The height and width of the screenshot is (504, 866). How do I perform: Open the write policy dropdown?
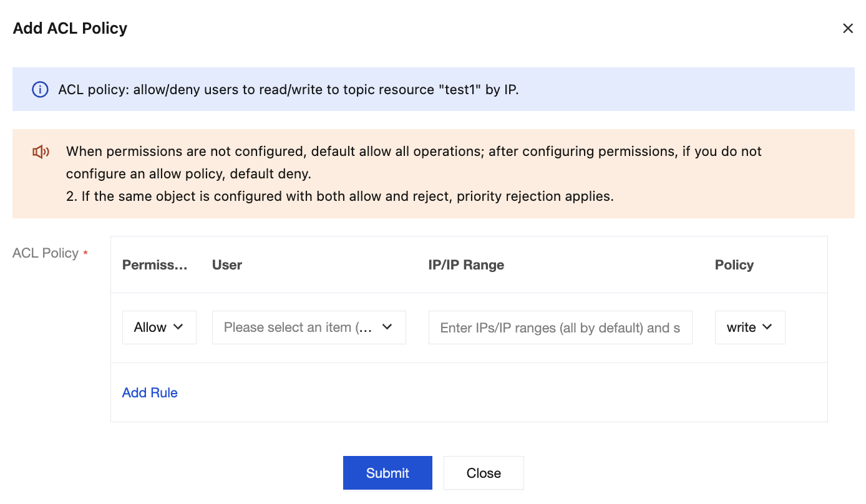click(x=749, y=327)
